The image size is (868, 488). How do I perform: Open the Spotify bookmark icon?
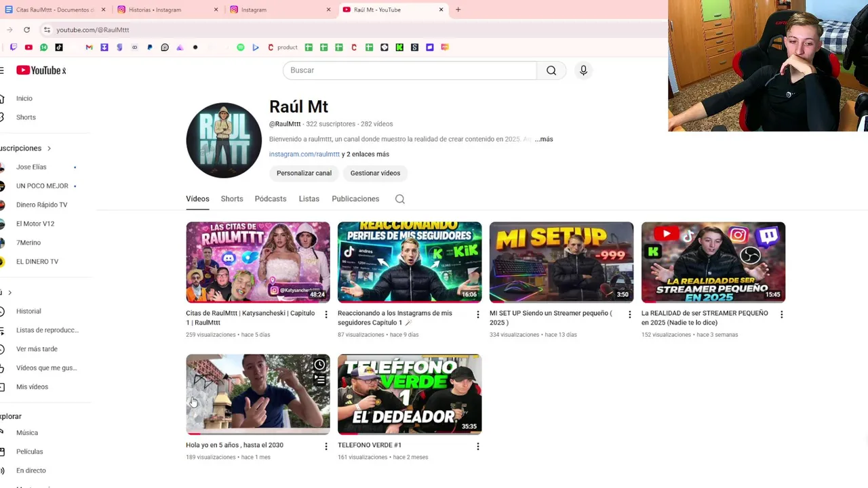(241, 47)
